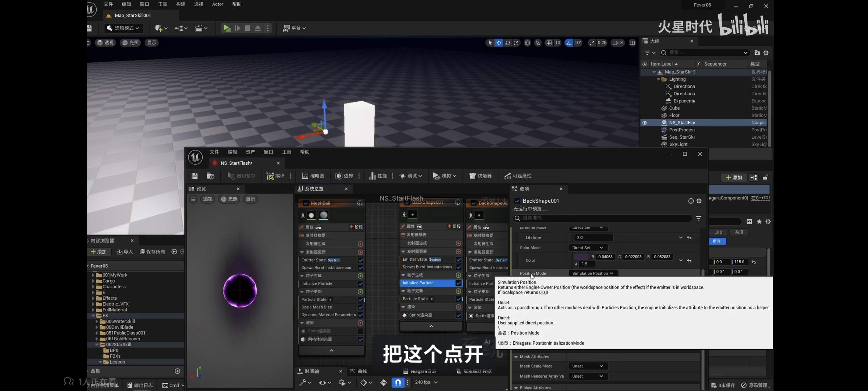Viewport: 868px width, 391px height.
Task: Toggle visibility eye of NS_StartFlash actor
Action: pyautogui.click(x=644, y=123)
